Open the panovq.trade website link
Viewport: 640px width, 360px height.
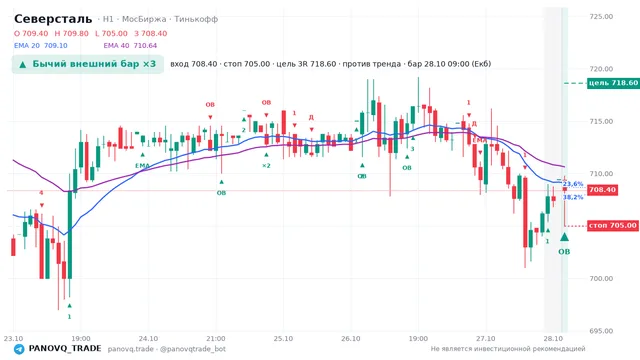(x=131, y=349)
